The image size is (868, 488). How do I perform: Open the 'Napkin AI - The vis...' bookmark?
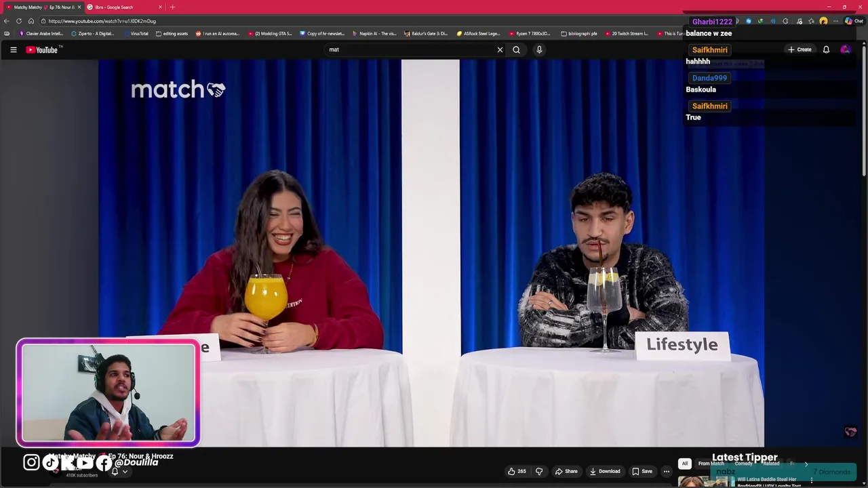[374, 33]
